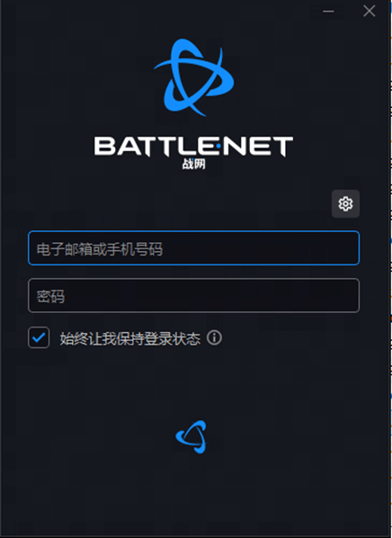Focus the 密码 password field
This screenshot has height=538, width=392.
pyautogui.click(x=194, y=295)
